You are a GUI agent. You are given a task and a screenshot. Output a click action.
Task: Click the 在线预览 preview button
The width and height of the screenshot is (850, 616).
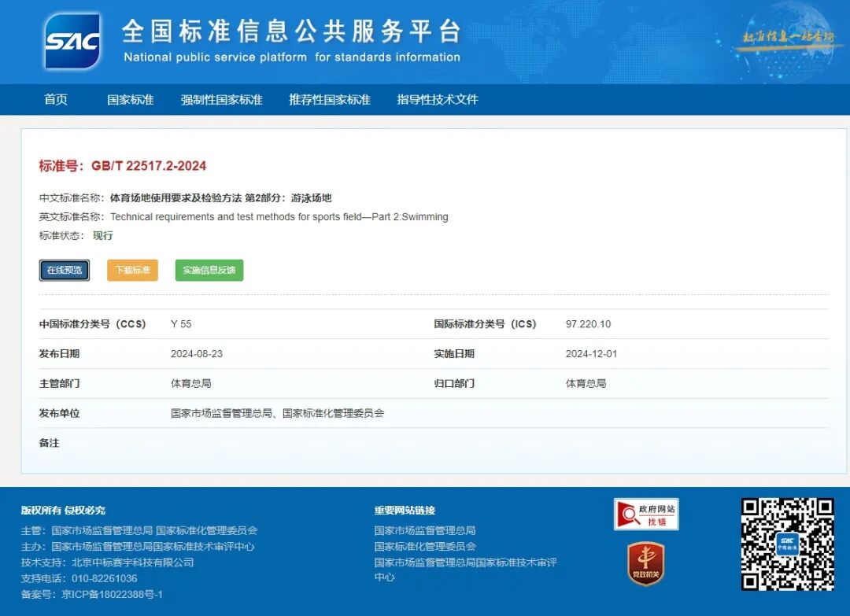[x=64, y=269]
